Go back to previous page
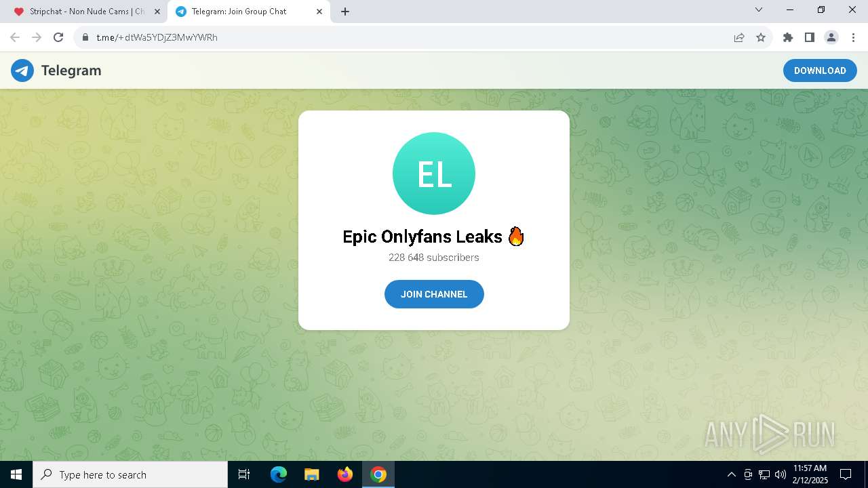868x488 pixels. (x=15, y=37)
